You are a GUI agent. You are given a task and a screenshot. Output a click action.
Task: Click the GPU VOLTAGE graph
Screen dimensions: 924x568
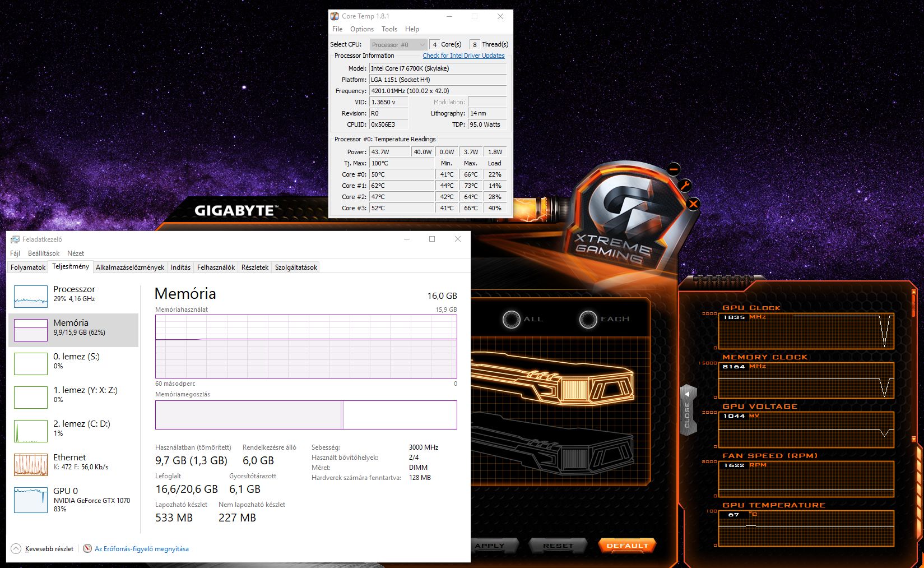(806, 430)
